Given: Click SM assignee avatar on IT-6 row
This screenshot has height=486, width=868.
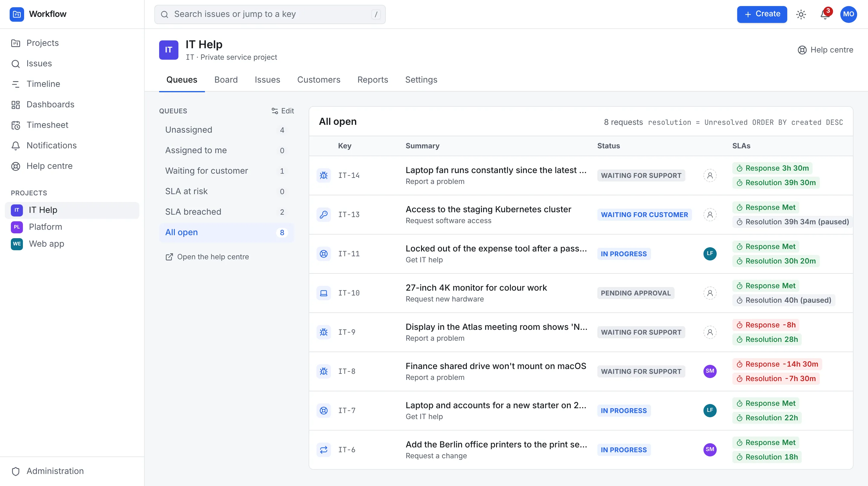Looking at the screenshot, I should [710, 450].
